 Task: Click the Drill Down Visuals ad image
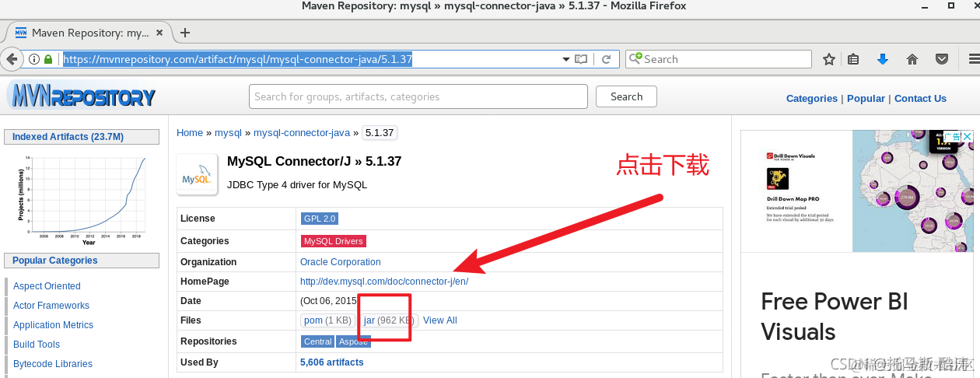857,191
